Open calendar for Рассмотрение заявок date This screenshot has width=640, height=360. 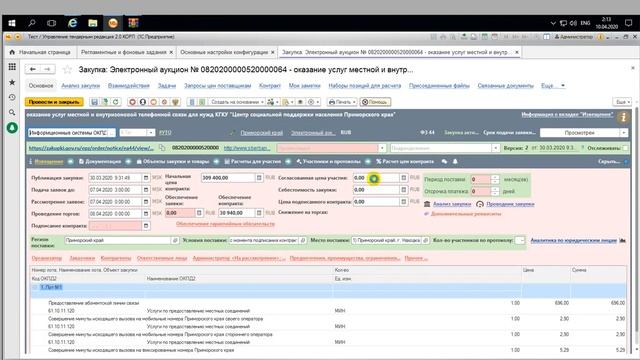(x=146, y=202)
